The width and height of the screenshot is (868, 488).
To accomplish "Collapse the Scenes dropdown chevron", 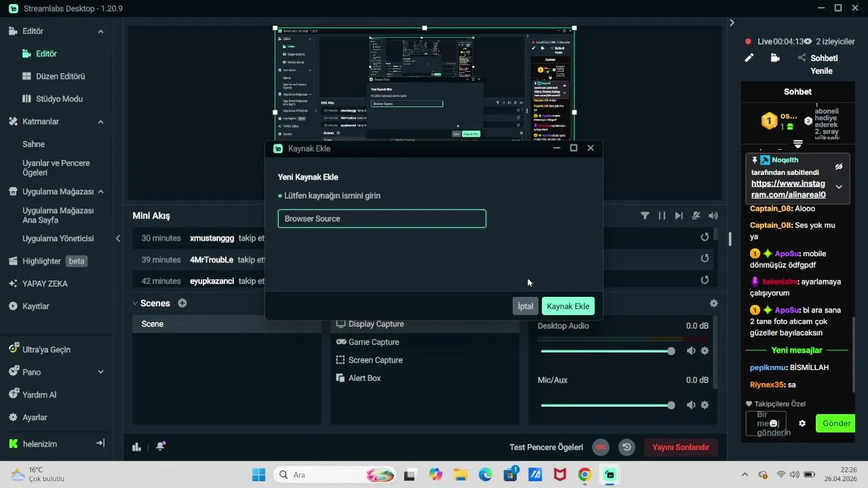I will (135, 304).
